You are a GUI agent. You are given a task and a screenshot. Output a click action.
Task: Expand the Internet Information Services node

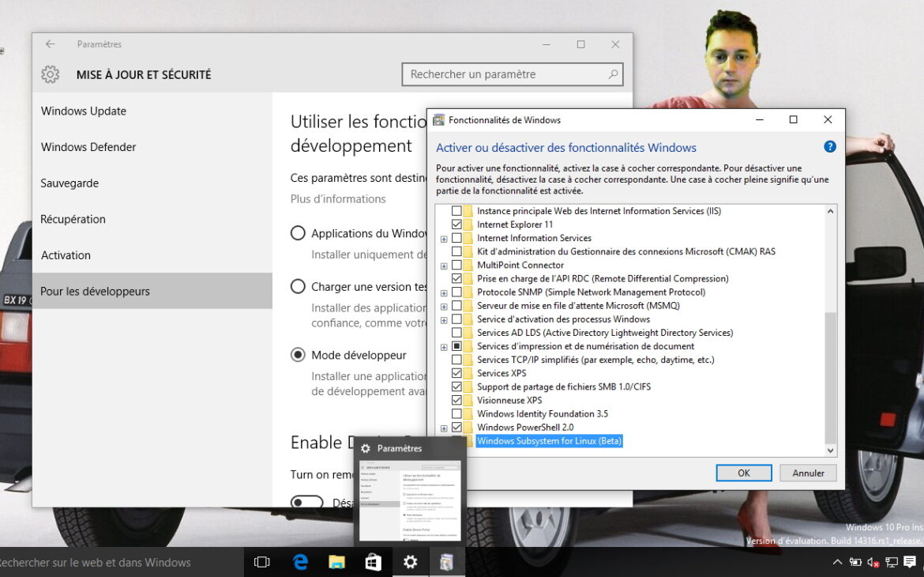click(x=444, y=239)
